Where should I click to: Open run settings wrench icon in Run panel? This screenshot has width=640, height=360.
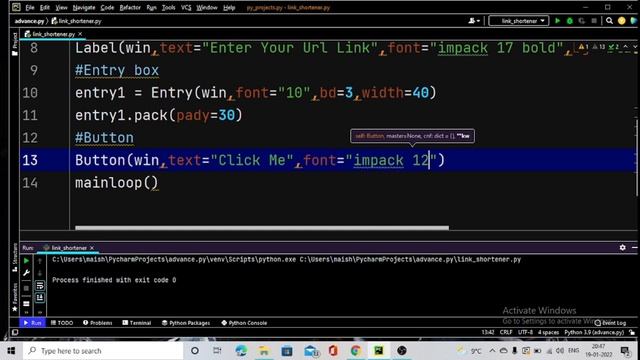click(x=27, y=273)
